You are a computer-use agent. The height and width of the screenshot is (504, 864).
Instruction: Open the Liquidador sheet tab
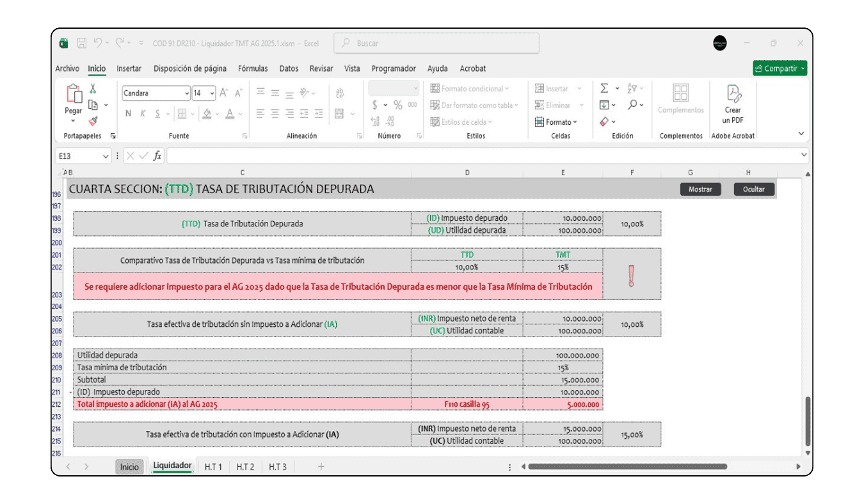tap(172, 466)
